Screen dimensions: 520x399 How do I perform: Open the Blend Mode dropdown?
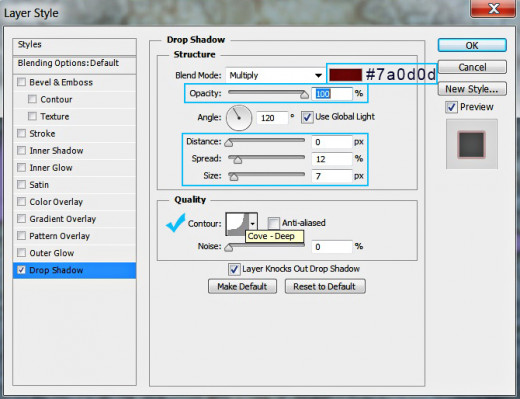point(275,75)
